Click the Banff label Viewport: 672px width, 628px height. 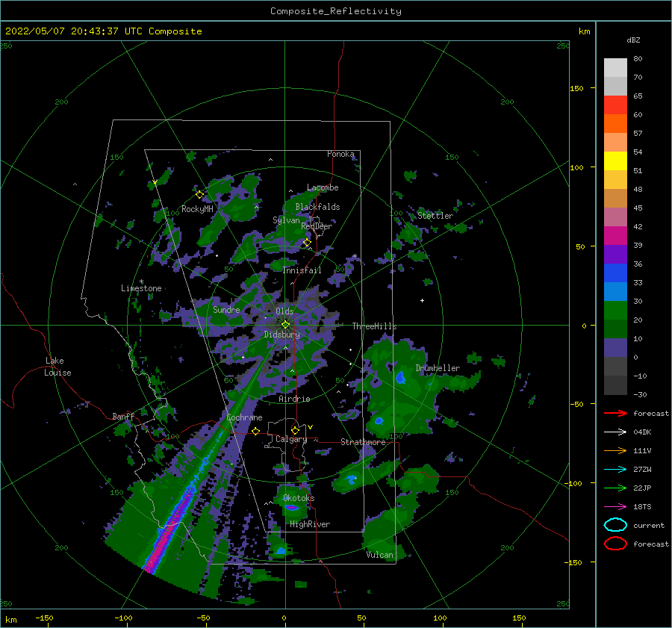tap(123, 417)
